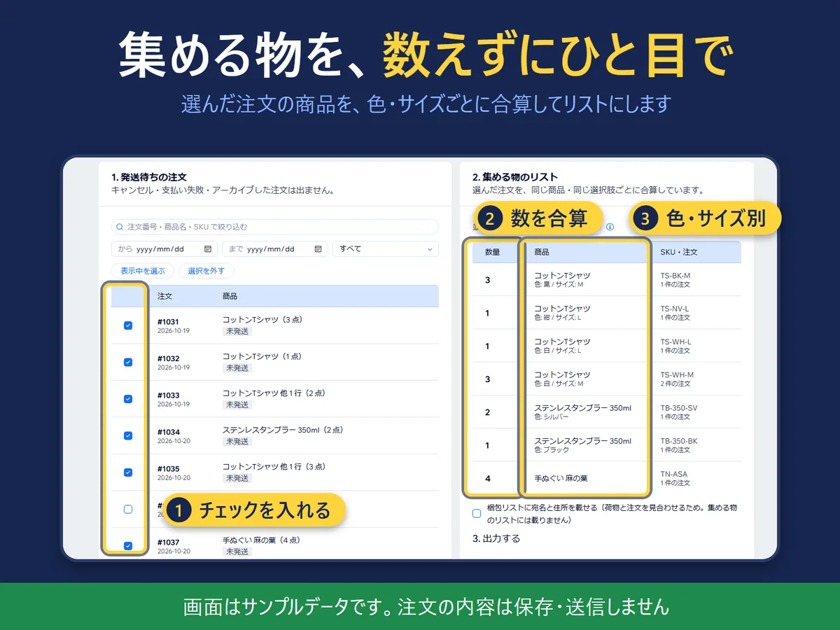
Task: Select order number #1034
Action: click(x=168, y=432)
